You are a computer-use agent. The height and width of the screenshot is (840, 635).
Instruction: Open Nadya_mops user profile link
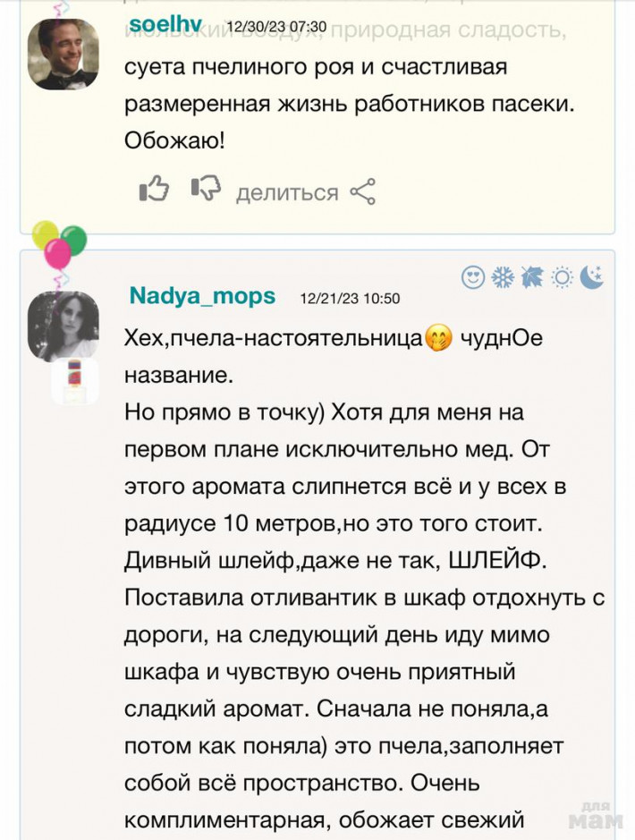click(x=202, y=297)
